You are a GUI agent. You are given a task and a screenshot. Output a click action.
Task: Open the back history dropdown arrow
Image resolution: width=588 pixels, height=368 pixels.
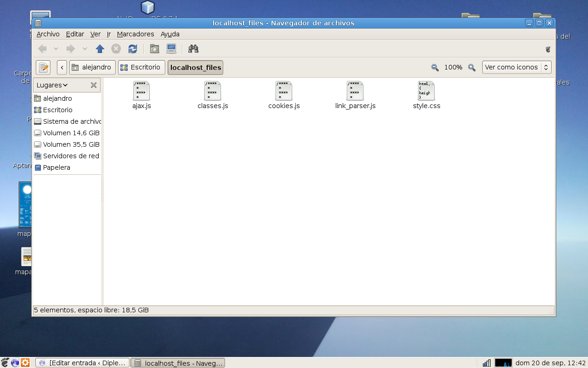[x=56, y=49]
